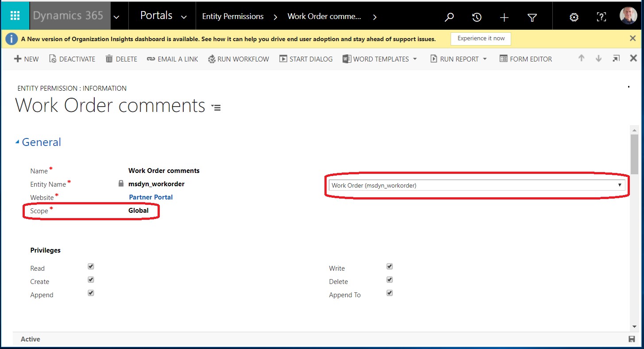Viewport: 644px width, 349px height.
Task: Go to Entity Permissions breadcrumb
Action: [x=233, y=16]
